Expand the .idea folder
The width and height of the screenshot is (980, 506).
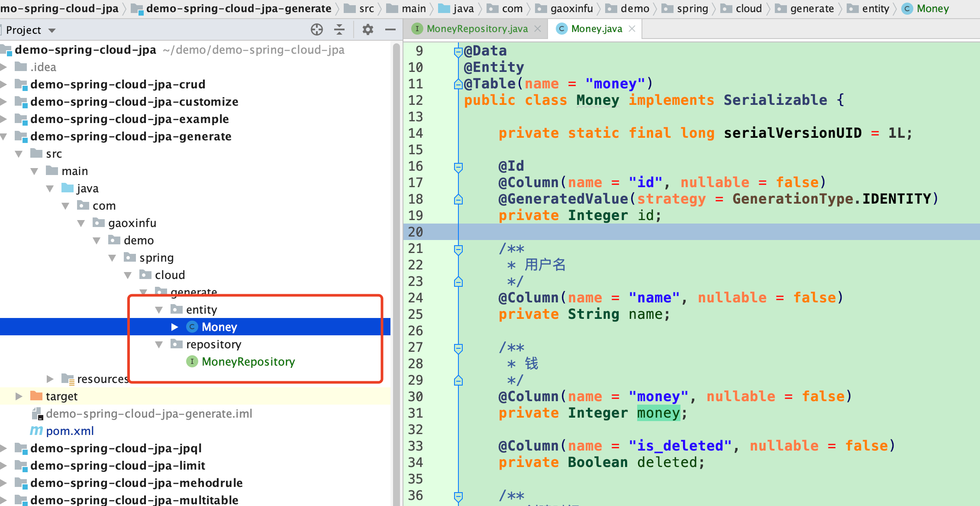4,67
